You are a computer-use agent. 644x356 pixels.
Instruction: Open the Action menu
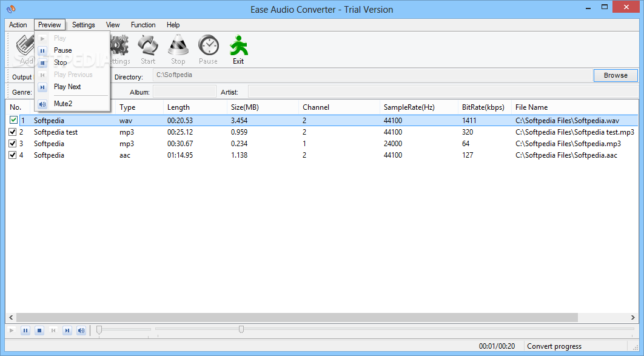coord(18,25)
